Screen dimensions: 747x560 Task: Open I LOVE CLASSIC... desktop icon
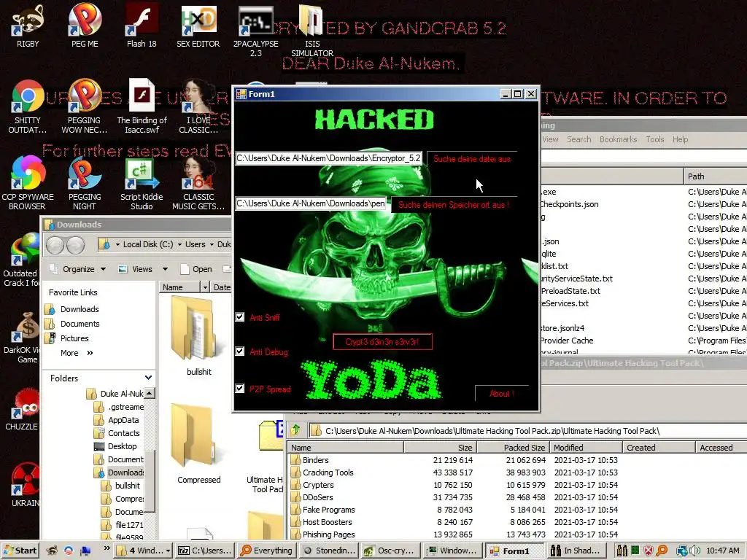[198, 106]
